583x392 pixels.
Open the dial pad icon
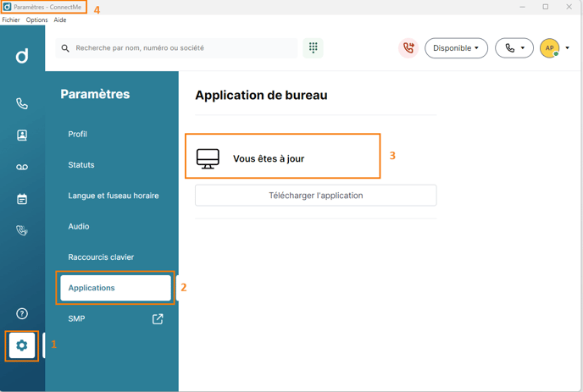pyautogui.click(x=313, y=48)
